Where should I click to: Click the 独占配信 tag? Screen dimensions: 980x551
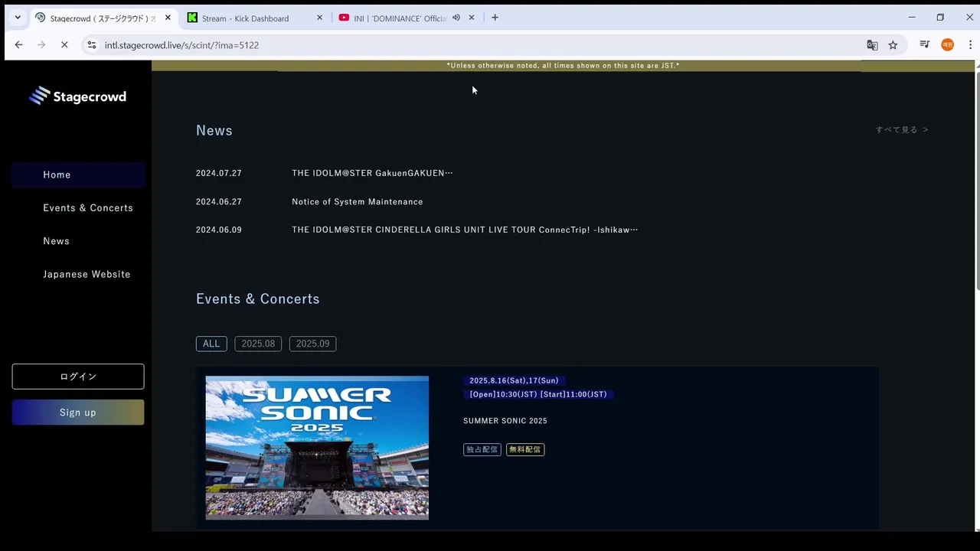click(x=482, y=449)
